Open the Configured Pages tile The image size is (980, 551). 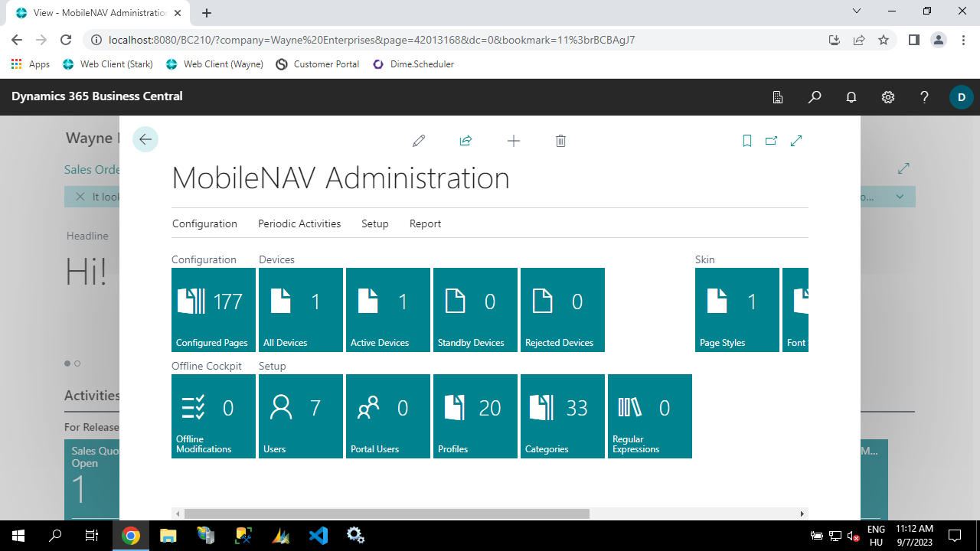tap(214, 310)
